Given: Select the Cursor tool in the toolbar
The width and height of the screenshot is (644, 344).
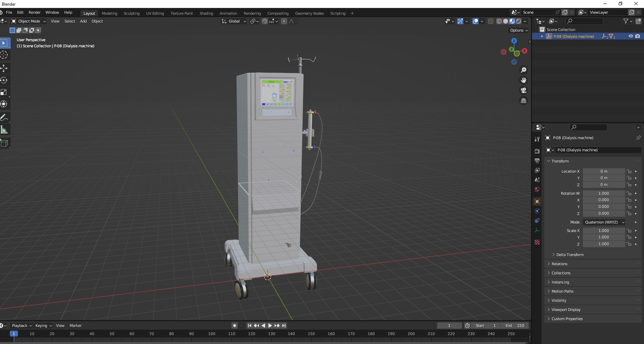Looking at the screenshot, I should [x=4, y=55].
